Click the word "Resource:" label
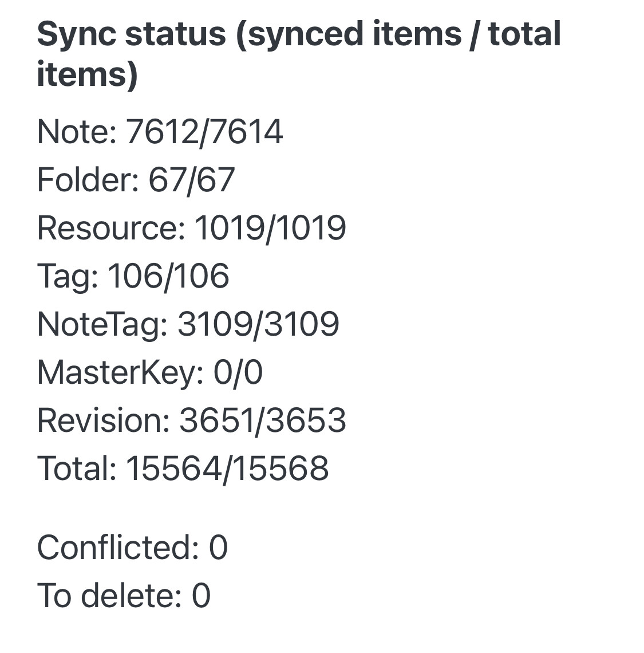 [111, 228]
